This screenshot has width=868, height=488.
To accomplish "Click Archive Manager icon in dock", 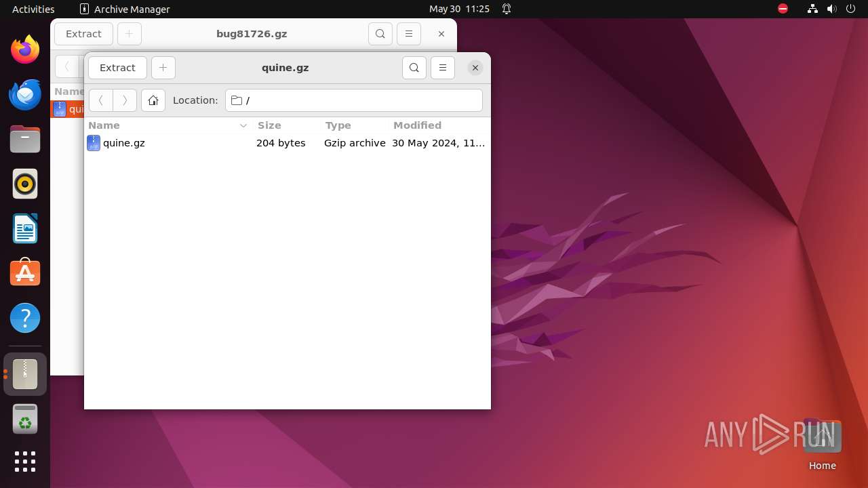I will pyautogui.click(x=25, y=374).
